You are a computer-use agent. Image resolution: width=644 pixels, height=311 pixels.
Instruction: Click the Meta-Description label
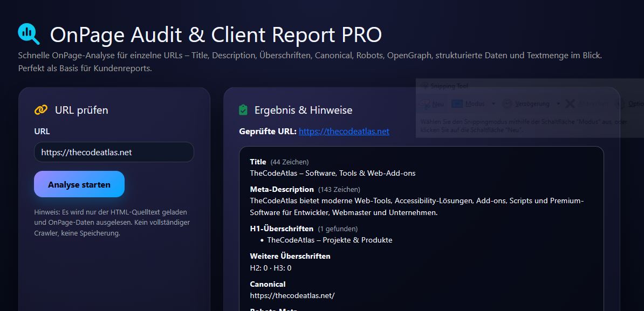(282, 189)
